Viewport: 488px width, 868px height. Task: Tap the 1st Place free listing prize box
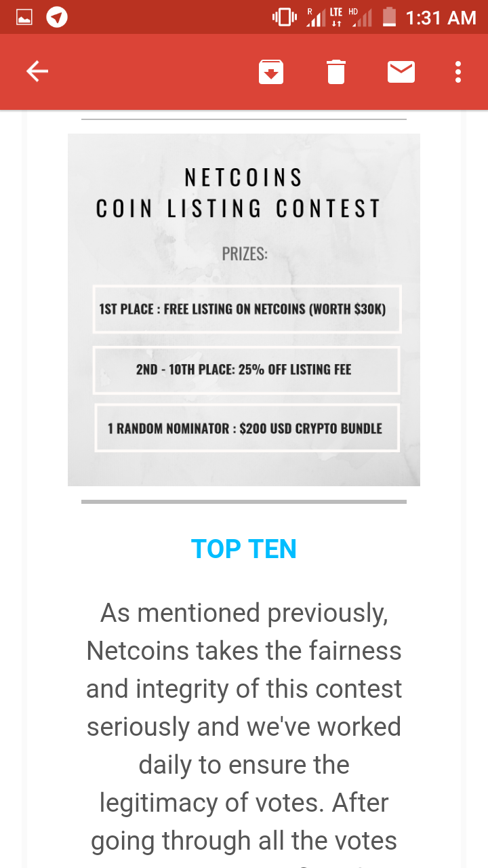point(247,309)
